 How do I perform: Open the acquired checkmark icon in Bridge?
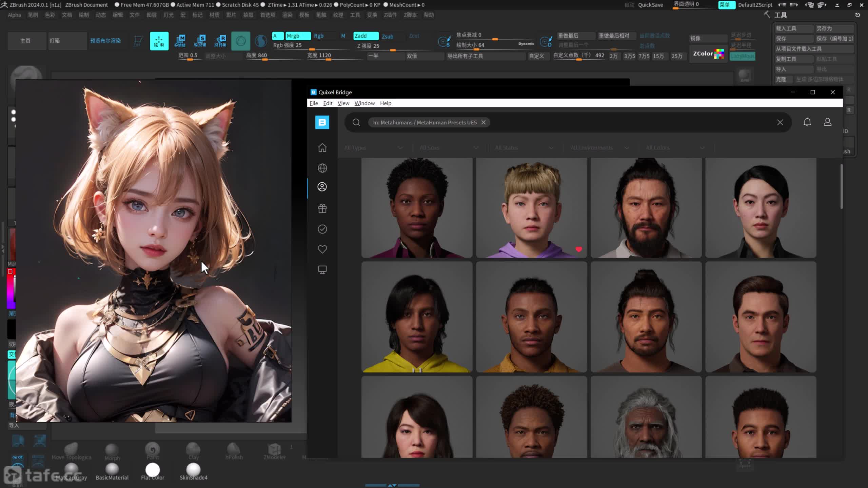322,229
